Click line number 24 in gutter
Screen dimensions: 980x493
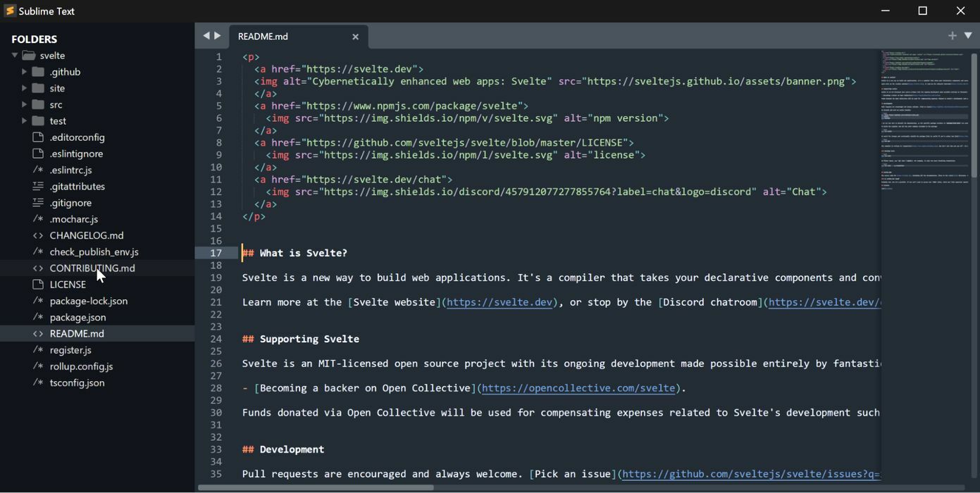(x=216, y=339)
